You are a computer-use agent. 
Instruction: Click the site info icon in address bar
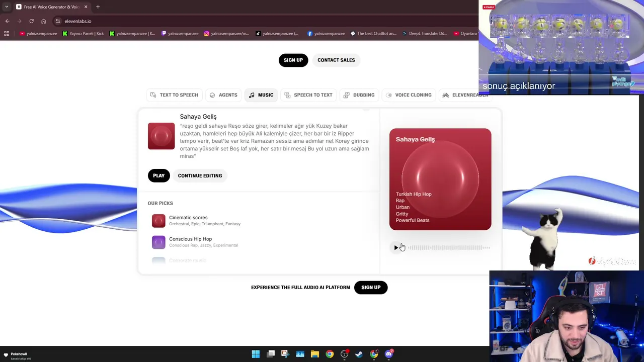(58, 21)
